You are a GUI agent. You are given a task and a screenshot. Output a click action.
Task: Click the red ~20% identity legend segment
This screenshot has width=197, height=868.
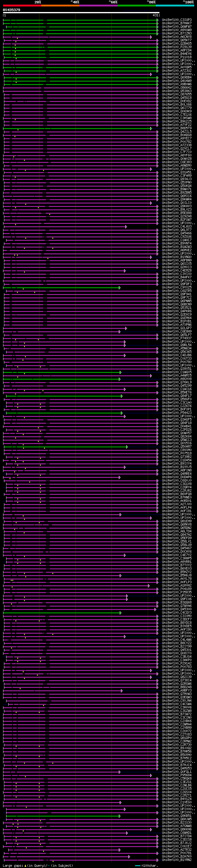22,6
